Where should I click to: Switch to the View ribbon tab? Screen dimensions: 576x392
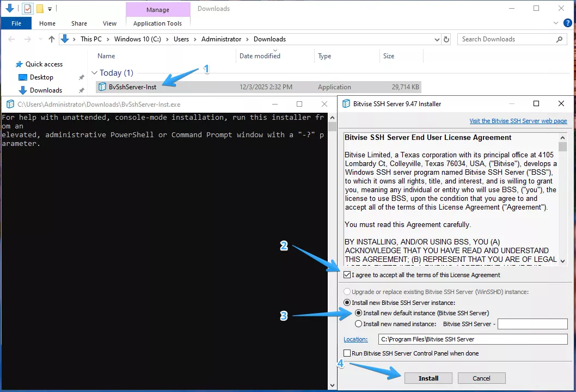(109, 23)
